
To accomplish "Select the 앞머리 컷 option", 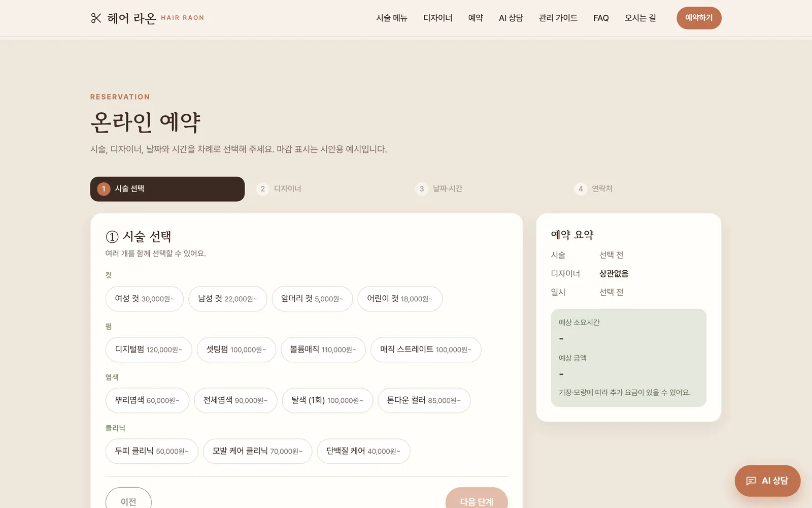I will [x=312, y=299].
